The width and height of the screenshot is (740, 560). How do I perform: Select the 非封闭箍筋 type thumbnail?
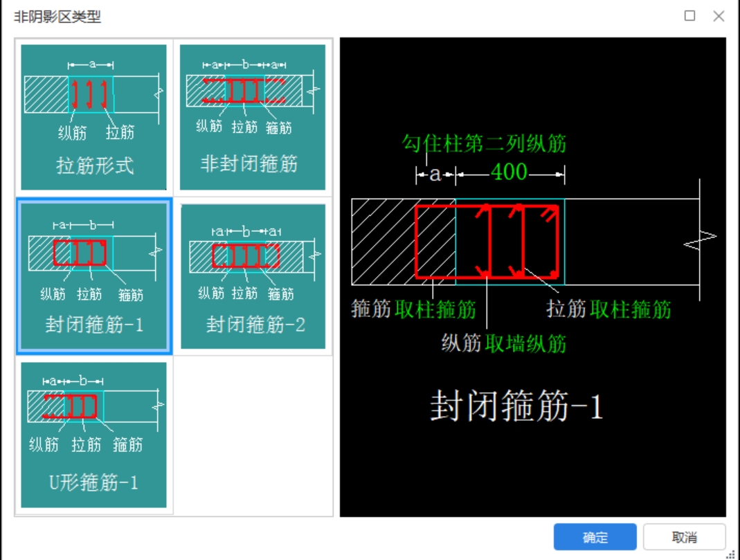point(253,117)
